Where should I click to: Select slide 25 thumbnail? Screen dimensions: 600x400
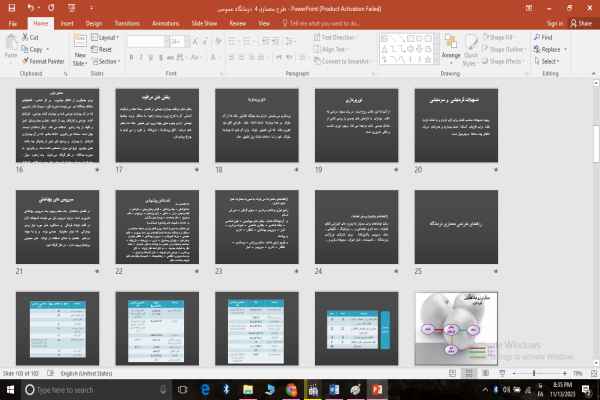click(455, 225)
